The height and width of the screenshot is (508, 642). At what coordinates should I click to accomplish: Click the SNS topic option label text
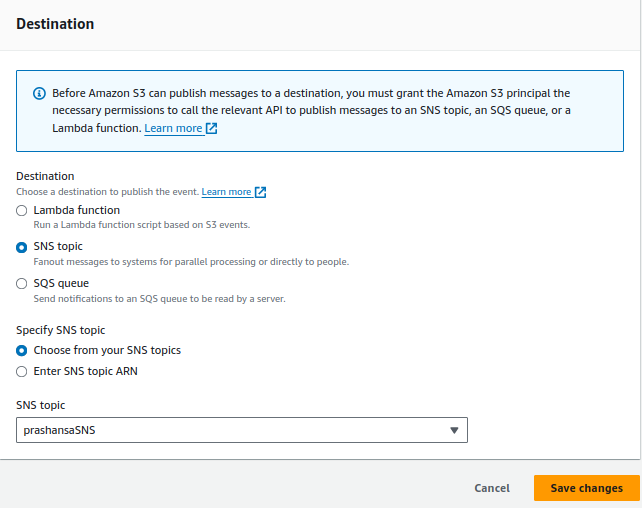[x=58, y=246]
